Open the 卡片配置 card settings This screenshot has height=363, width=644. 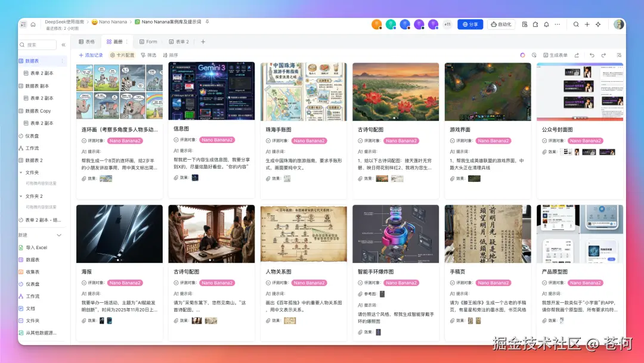[x=123, y=55]
